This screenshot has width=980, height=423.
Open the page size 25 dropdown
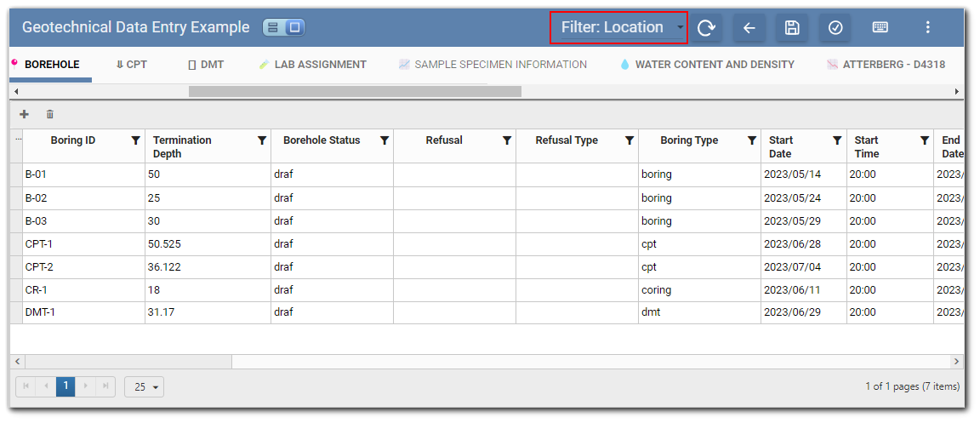144,386
